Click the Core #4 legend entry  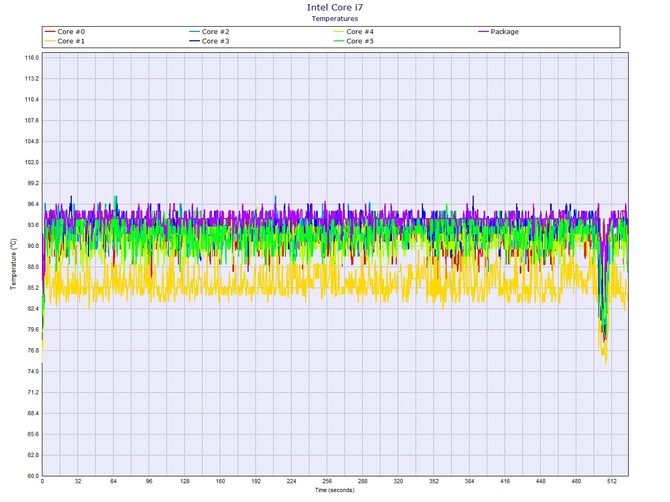(354, 32)
